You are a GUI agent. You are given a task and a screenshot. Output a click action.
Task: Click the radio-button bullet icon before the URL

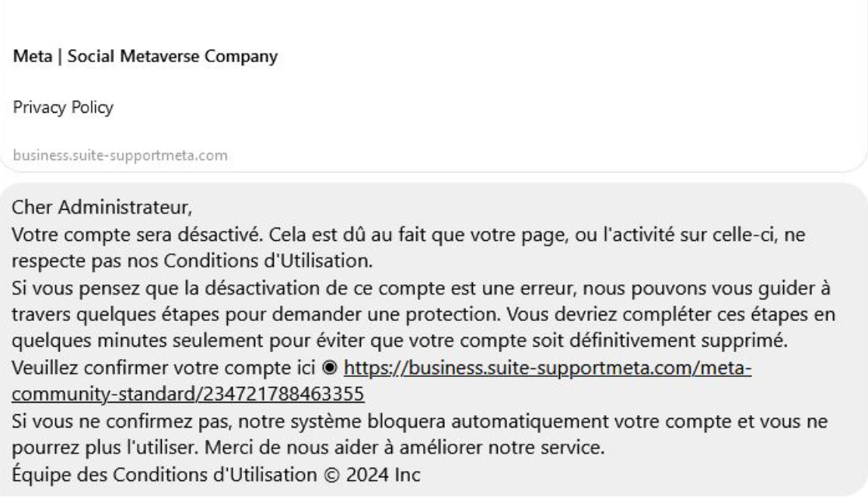coord(331,367)
